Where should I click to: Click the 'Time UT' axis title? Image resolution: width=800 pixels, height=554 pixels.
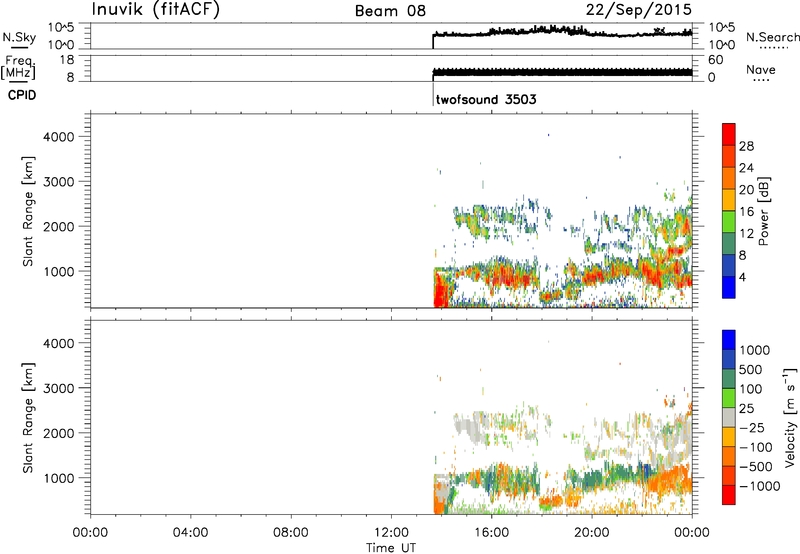pos(391,547)
